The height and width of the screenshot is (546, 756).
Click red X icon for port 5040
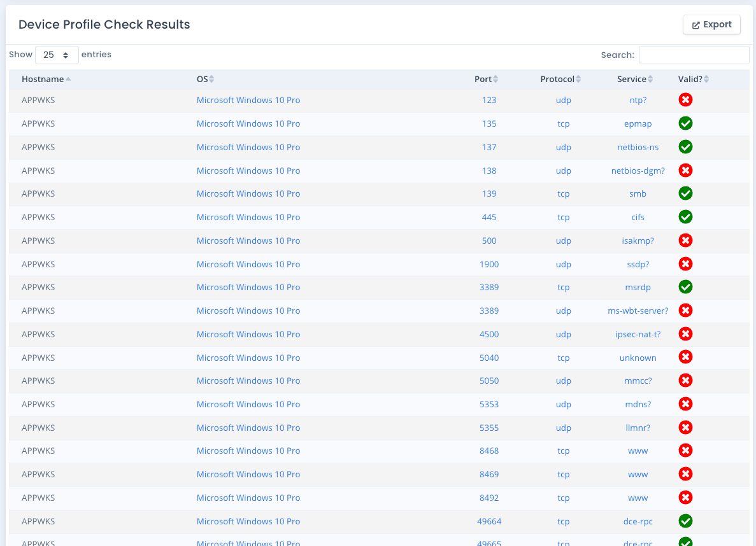pyautogui.click(x=685, y=357)
